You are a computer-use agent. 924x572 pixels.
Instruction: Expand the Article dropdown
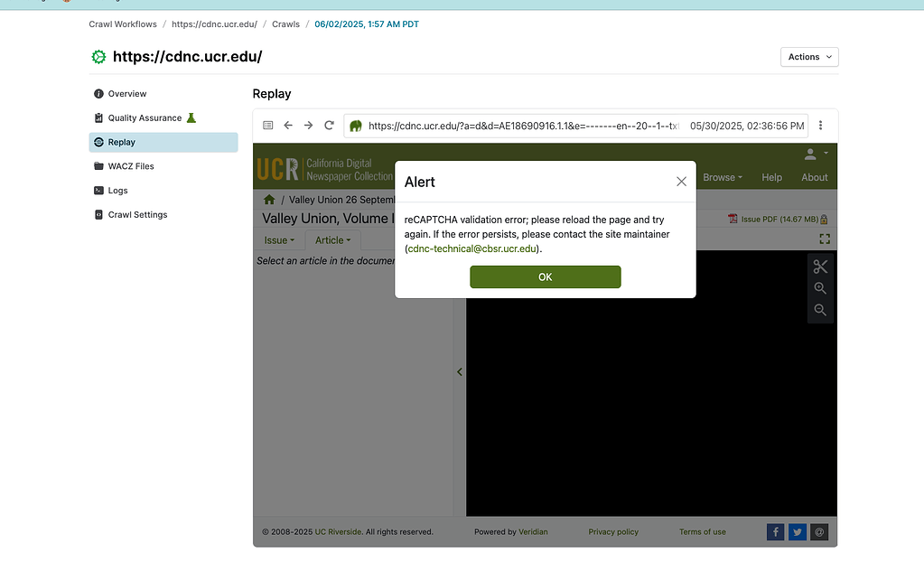331,240
